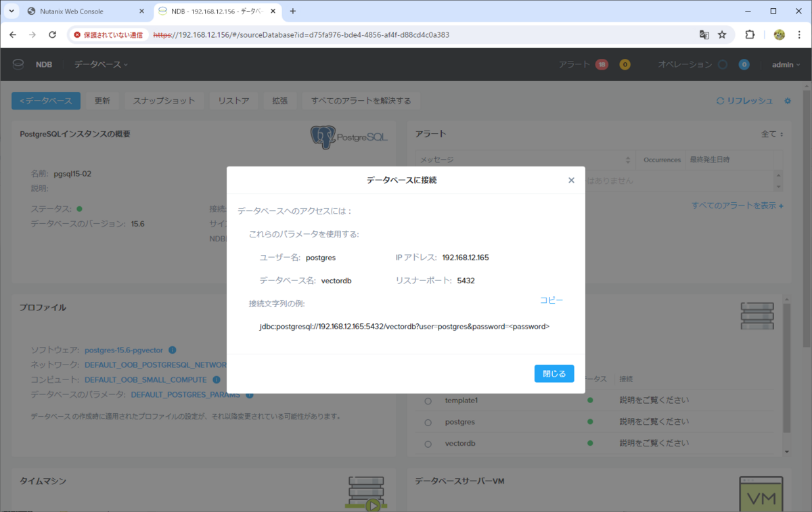This screenshot has height=512, width=812.
Task: Click the リフレッシュ refresh link
Action: tap(744, 101)
